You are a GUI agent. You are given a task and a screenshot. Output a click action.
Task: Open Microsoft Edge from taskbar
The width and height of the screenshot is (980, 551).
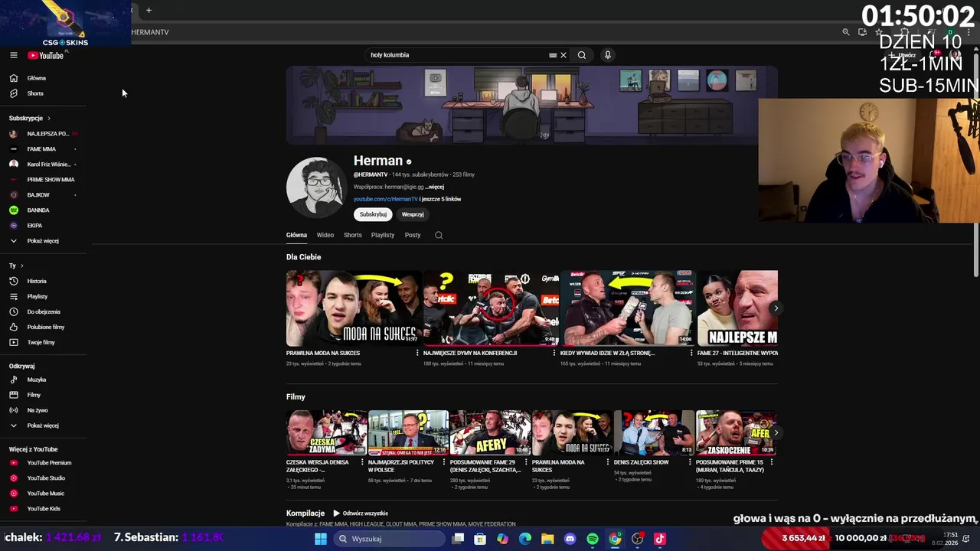[525, 539]
